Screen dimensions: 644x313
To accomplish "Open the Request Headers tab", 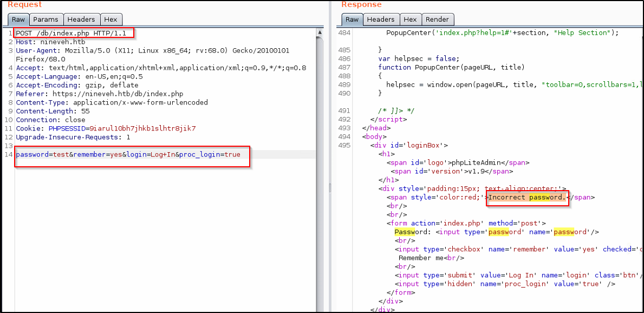I will point(81,19).
